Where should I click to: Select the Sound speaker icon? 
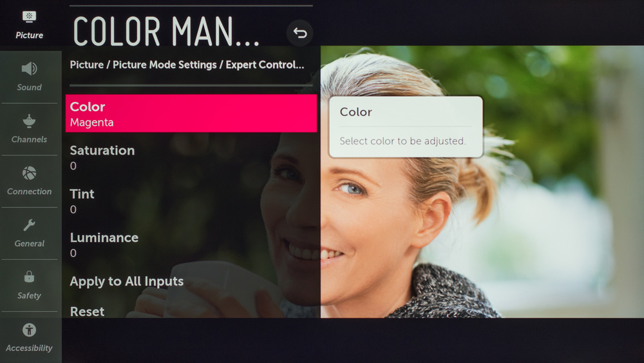29,68
